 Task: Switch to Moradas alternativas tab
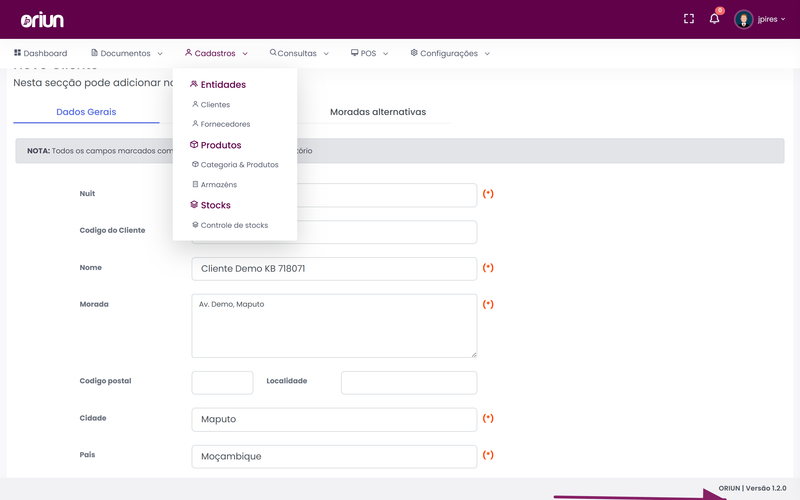[378, 112]
